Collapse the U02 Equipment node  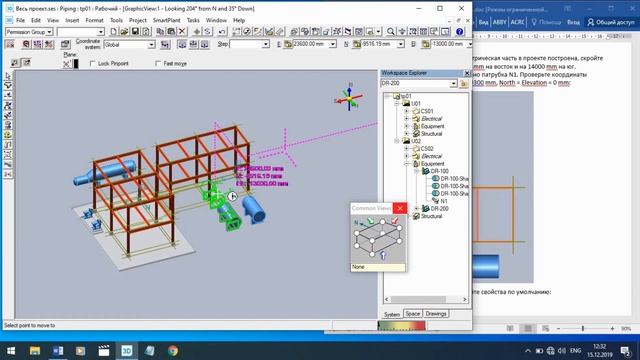click(x=406, y=164)
